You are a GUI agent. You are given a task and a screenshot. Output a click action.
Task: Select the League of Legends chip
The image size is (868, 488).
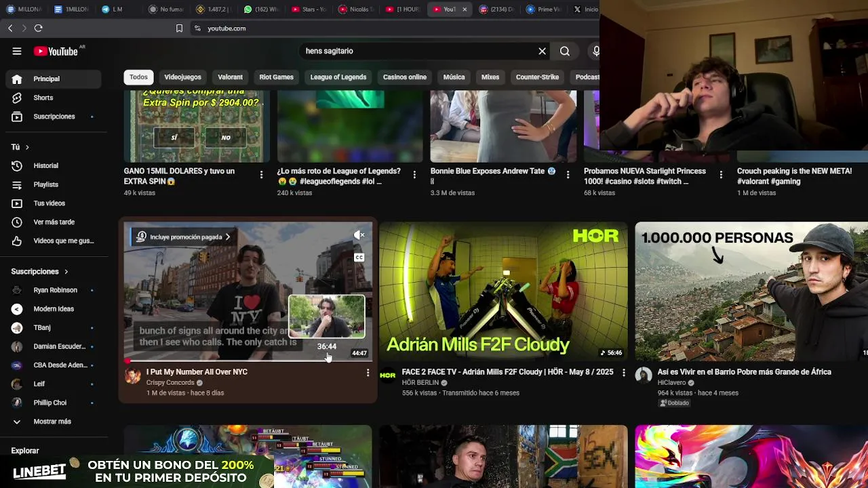point(338,77)
